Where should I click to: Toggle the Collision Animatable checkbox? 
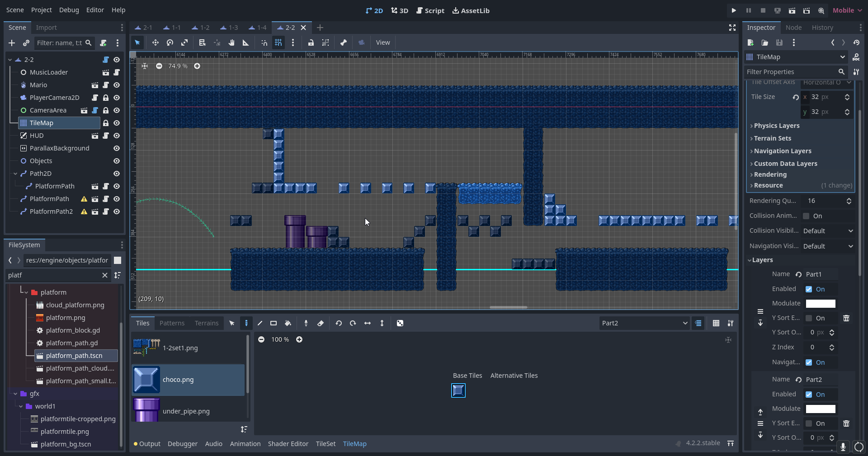tap(806, 216)
